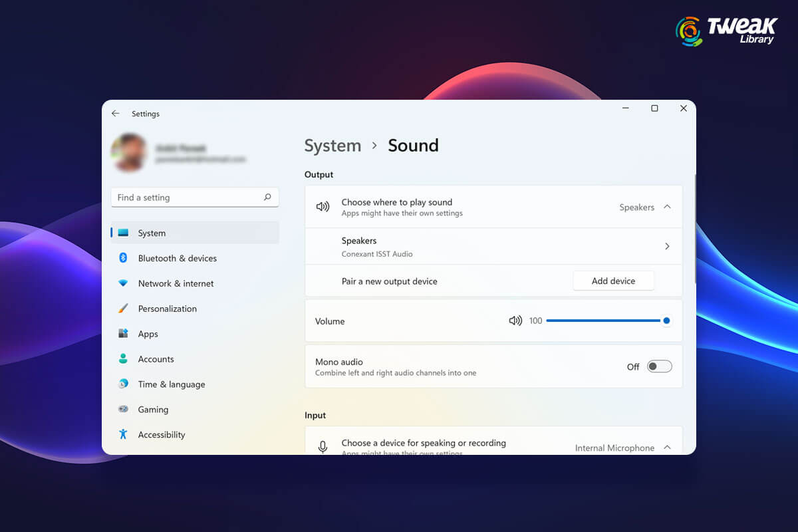Screen dimensions: 798x532
Task: Collapse the Choose where to play sound section
Action: 666,207
